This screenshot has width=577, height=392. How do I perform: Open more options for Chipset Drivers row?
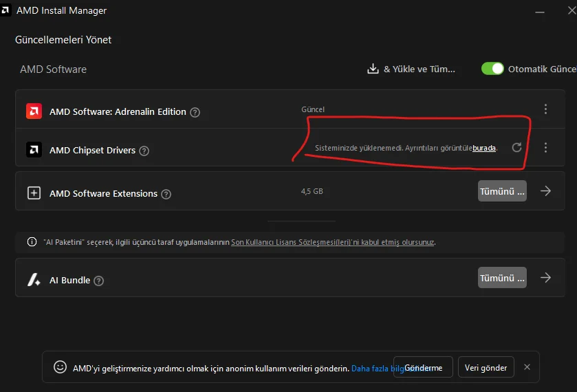(x=546, y=148)
